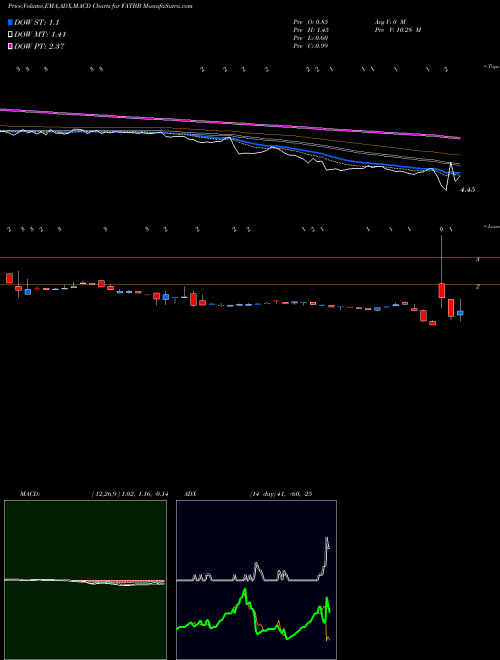The image size is (500, 660).
Task: Click the '3' price axis label
Action: [x=477, y=260]
